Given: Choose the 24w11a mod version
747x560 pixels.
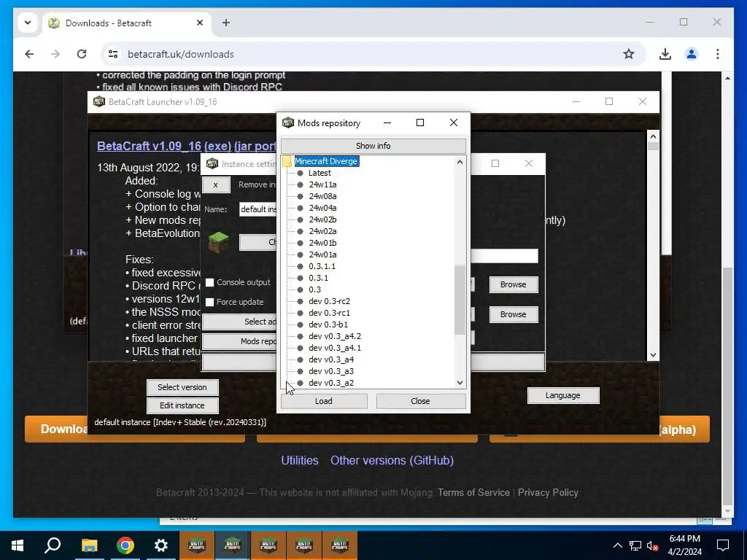Looking at the screenshot, I should (322, 184).
